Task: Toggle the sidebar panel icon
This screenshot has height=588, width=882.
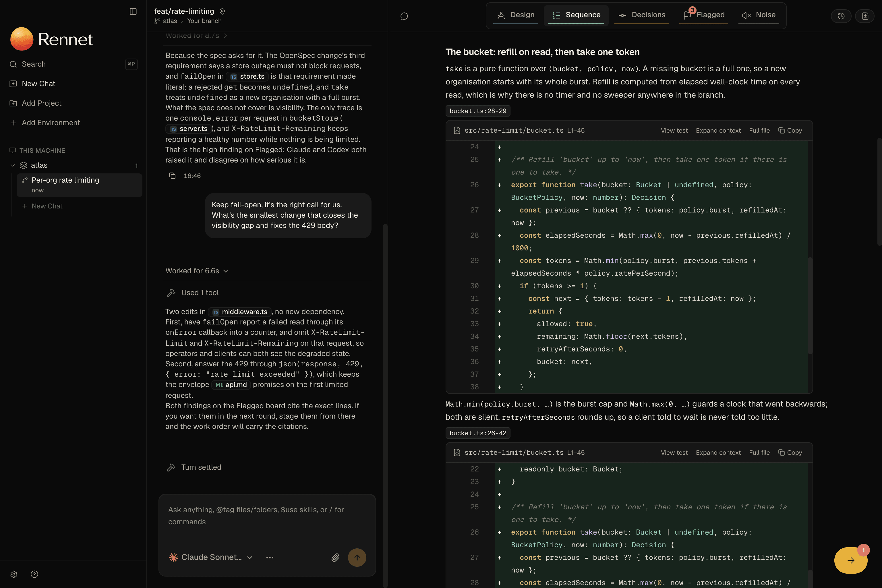Action: [133, 11]
